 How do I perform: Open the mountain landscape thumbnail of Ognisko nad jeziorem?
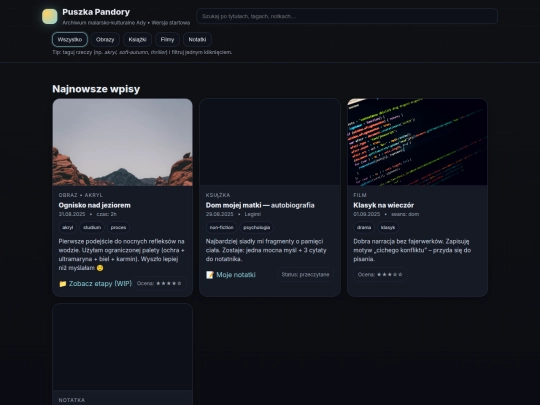coord(123,142)
